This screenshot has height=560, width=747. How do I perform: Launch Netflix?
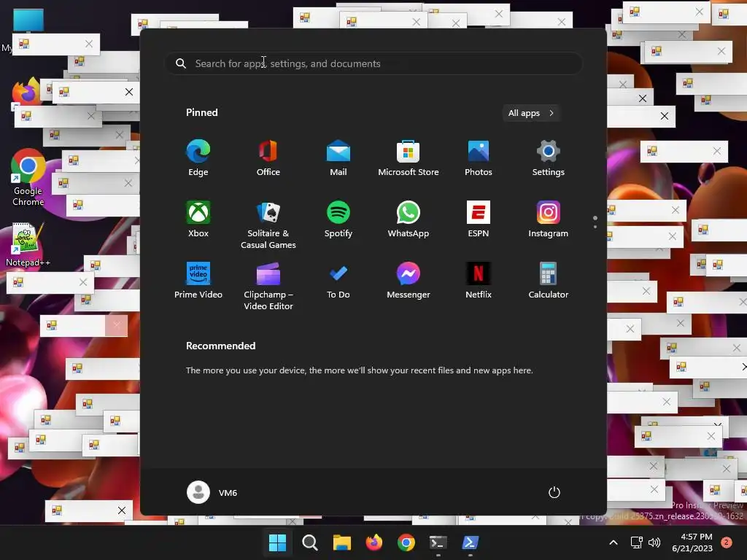(479, 281)
